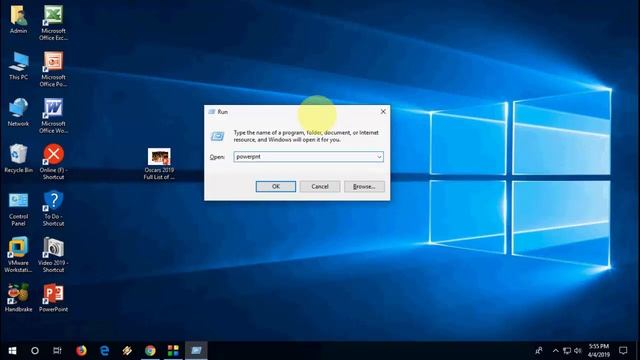Select the To Do shortcut icon

pyautogui.click(x=53, y=208)
